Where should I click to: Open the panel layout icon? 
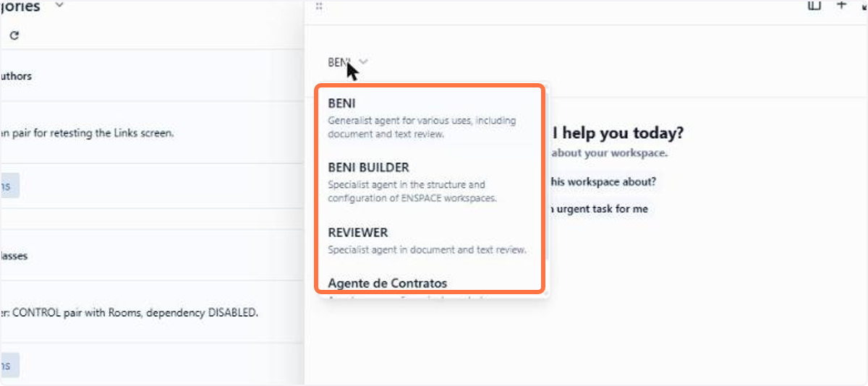pos(814,5)
